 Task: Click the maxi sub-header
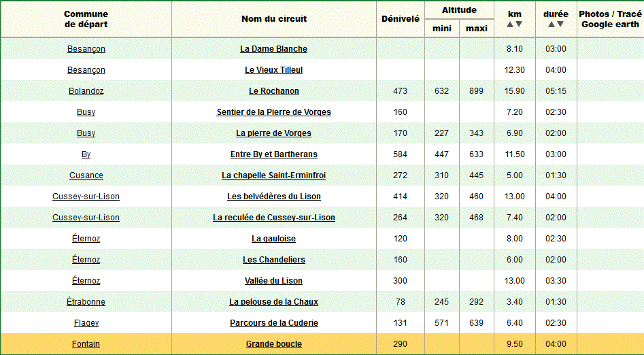477,29
